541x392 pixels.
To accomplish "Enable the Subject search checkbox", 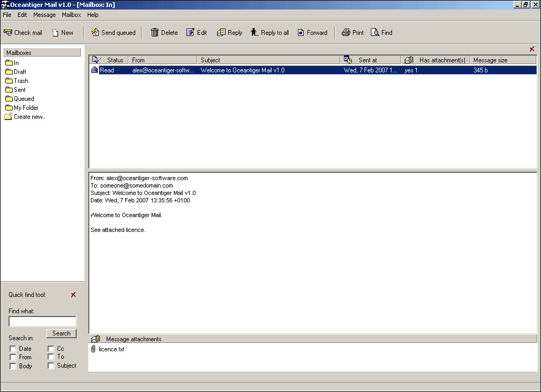I will tap(51, 366).
